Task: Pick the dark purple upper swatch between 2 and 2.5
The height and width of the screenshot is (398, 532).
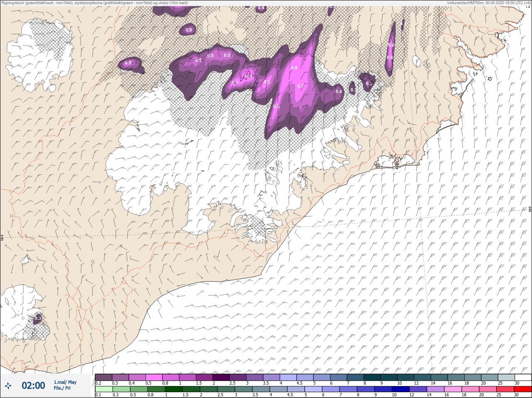Action: (221, 377)
